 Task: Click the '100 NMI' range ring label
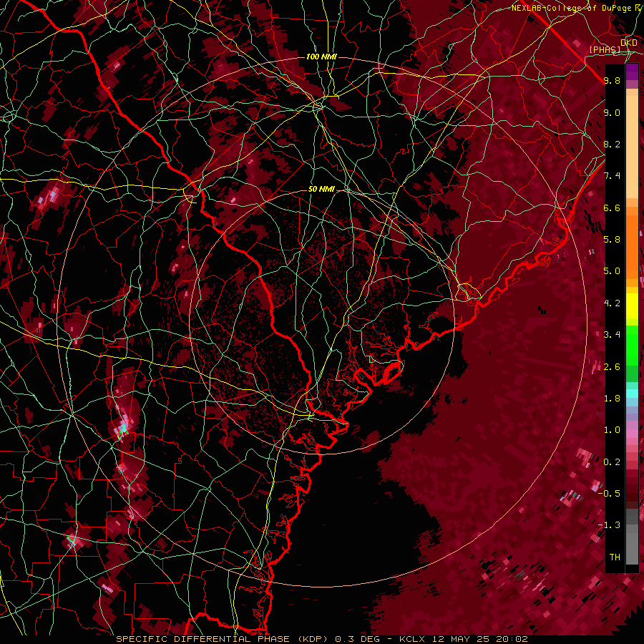(x=321, y=57)
